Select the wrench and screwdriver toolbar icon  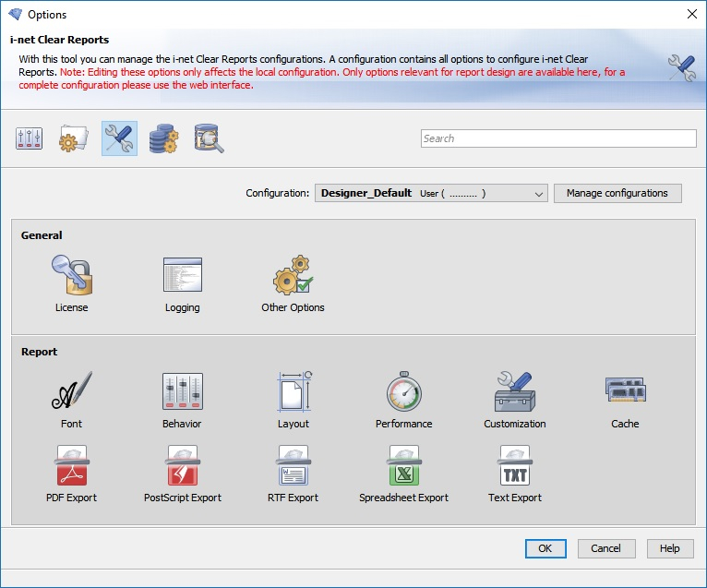point(119,138)
